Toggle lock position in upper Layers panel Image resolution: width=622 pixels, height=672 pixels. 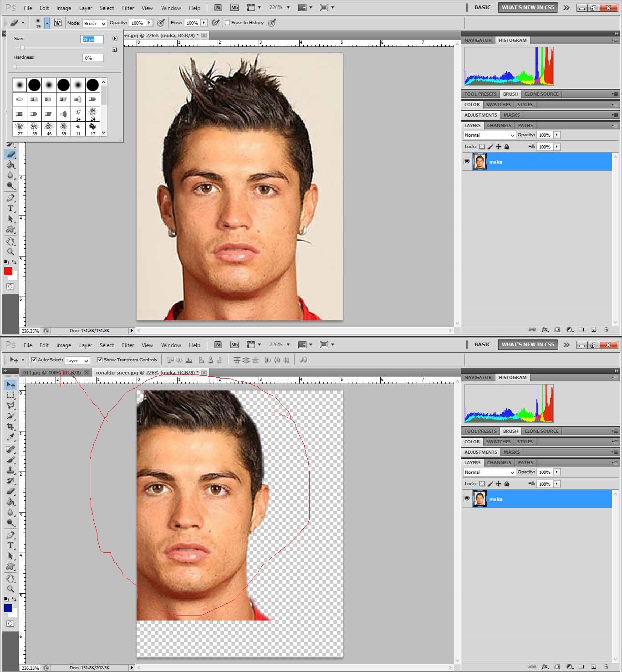coord(498,147)
